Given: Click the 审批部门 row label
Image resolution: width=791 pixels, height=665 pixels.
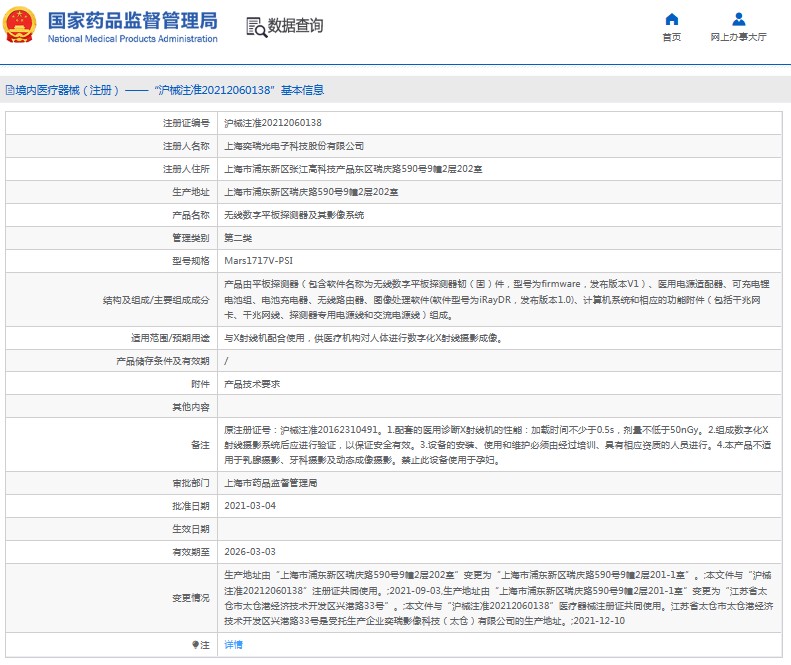Looking at the screenshot, I should [x=191, y=483].
